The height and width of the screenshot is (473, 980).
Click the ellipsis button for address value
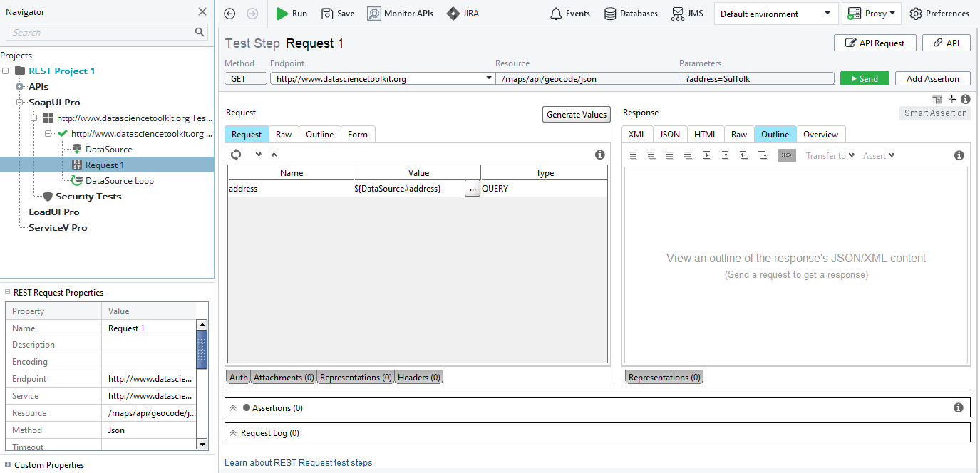[473, 189]
